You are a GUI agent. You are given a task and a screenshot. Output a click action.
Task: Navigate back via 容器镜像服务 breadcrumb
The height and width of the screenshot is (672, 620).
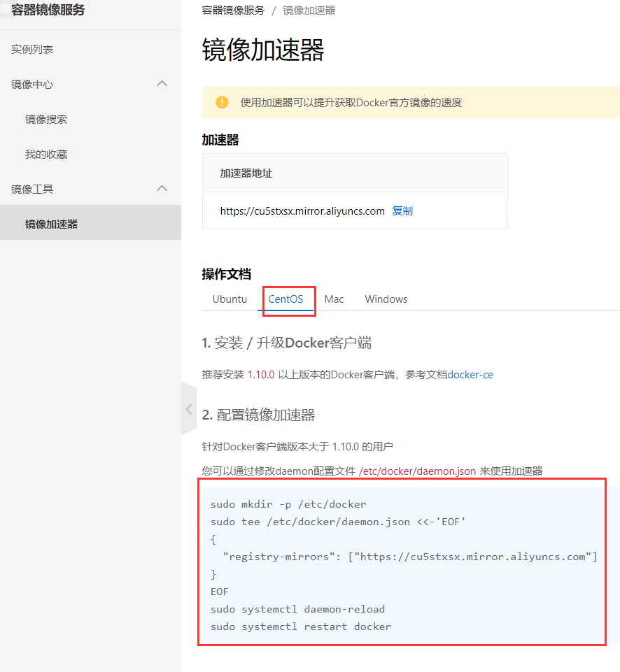point(232,10)
